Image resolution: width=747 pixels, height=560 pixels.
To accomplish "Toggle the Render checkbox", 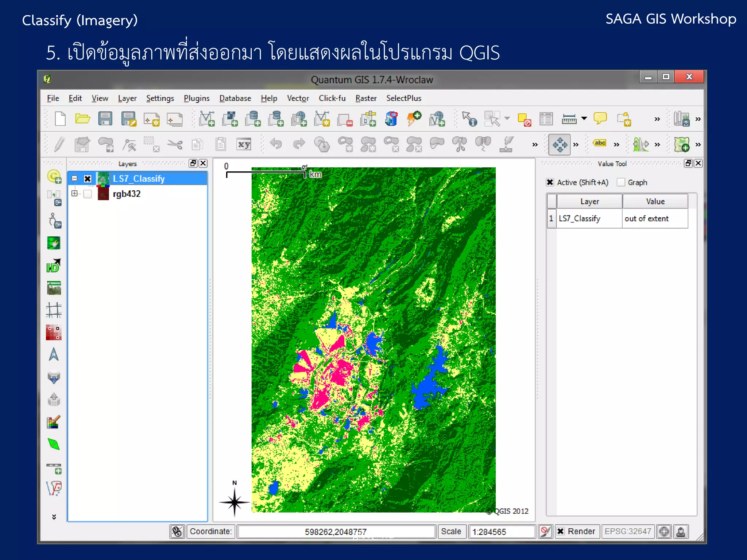I will coord(561,532).
